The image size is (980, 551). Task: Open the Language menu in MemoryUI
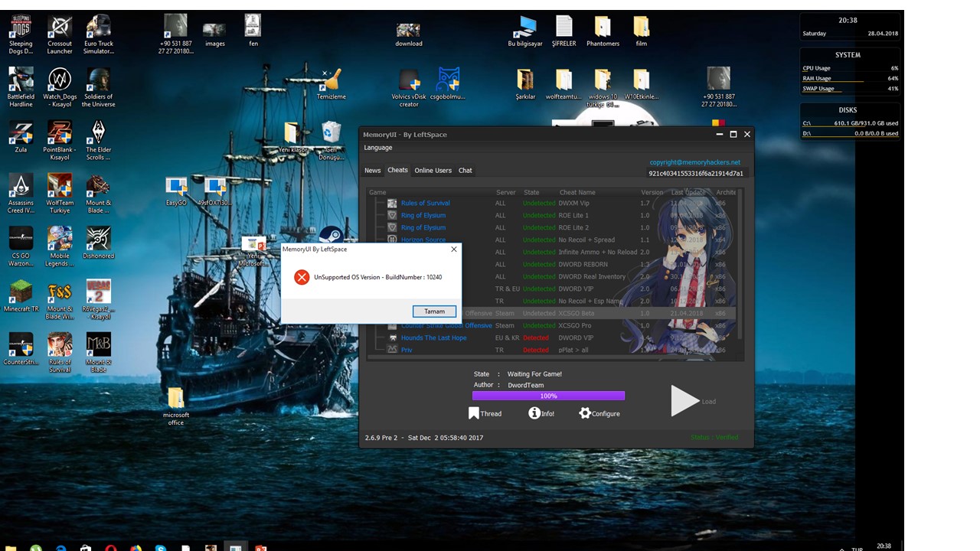click(377, 148)
